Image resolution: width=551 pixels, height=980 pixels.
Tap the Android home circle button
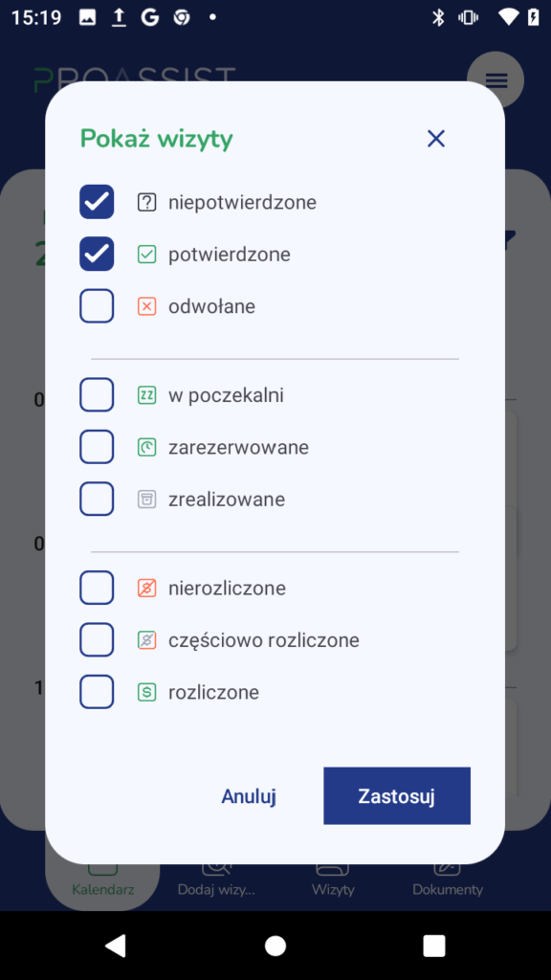pos(275,945)
